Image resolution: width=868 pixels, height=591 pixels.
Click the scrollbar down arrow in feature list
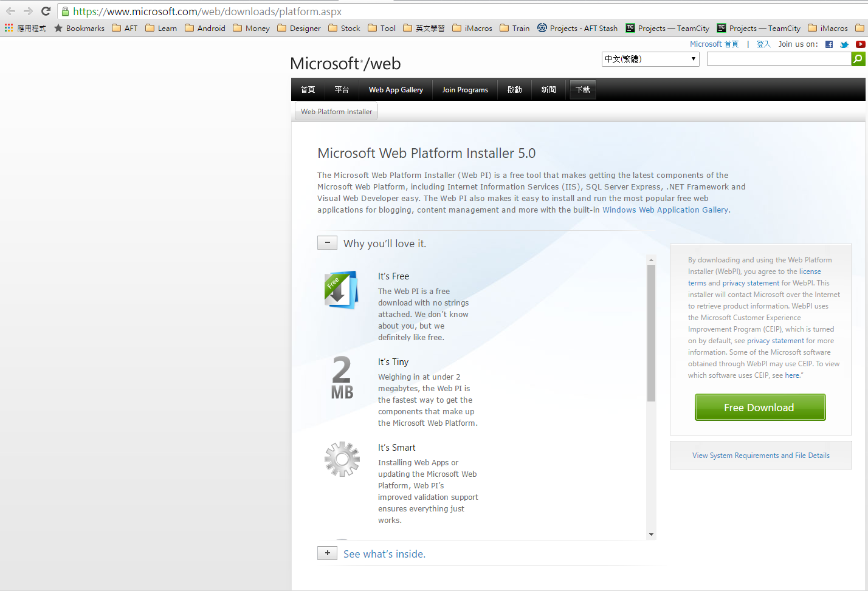[651, 535]
